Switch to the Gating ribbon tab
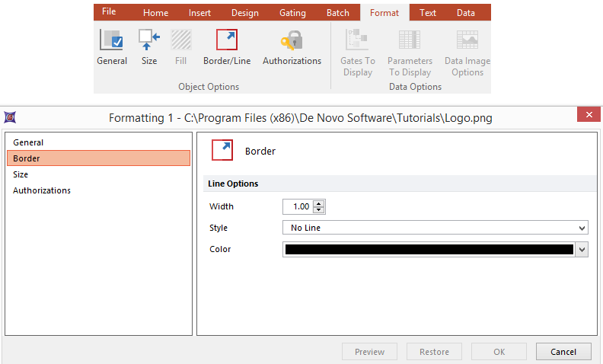Image resolution: width=603 pixels, height=364 pixels. coord(292,13)
